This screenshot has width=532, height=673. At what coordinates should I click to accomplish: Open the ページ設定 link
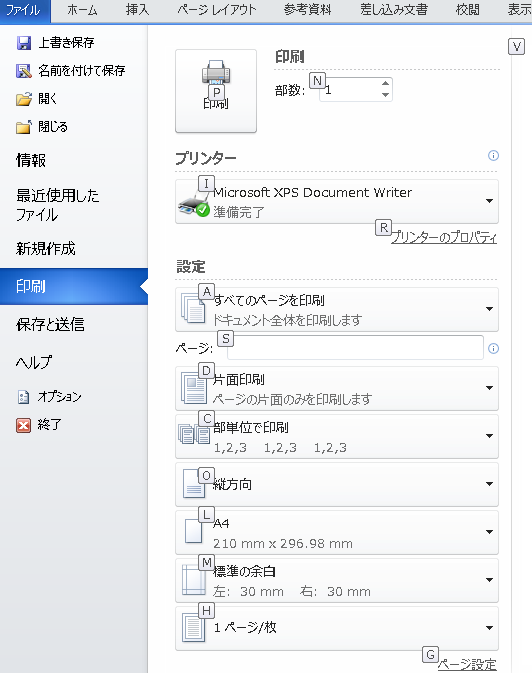(x=467, y=665)
